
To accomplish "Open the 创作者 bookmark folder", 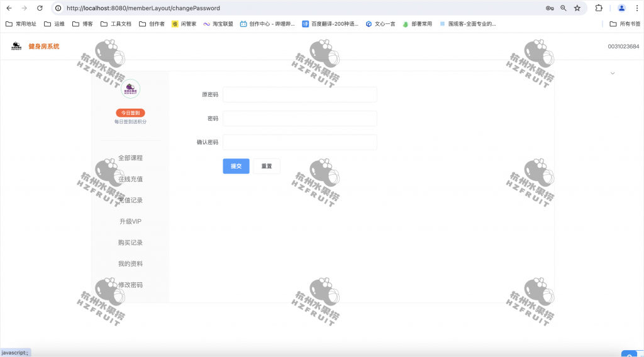I will 152,24.
